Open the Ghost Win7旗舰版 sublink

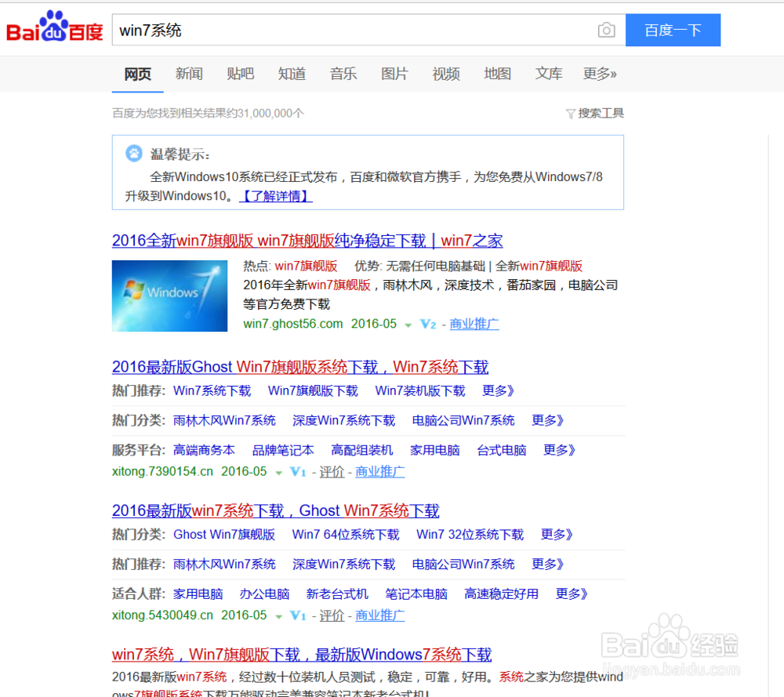(x=224, y=535)
